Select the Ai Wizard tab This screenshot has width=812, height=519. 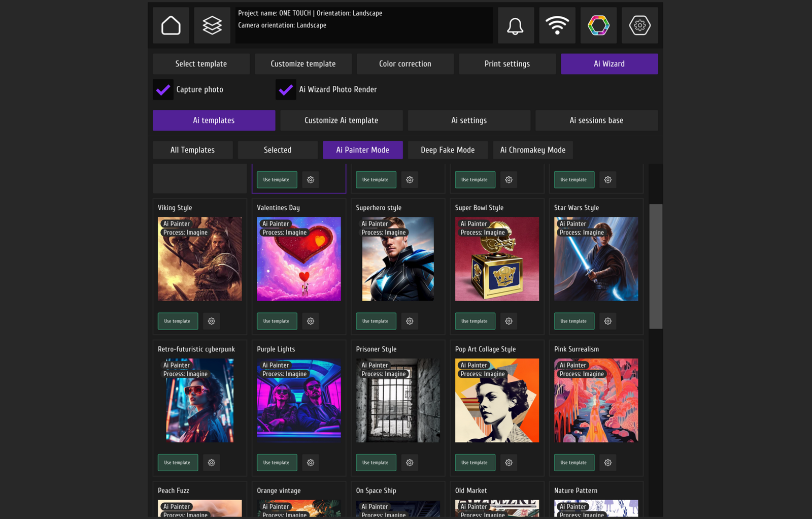(609, 64)
